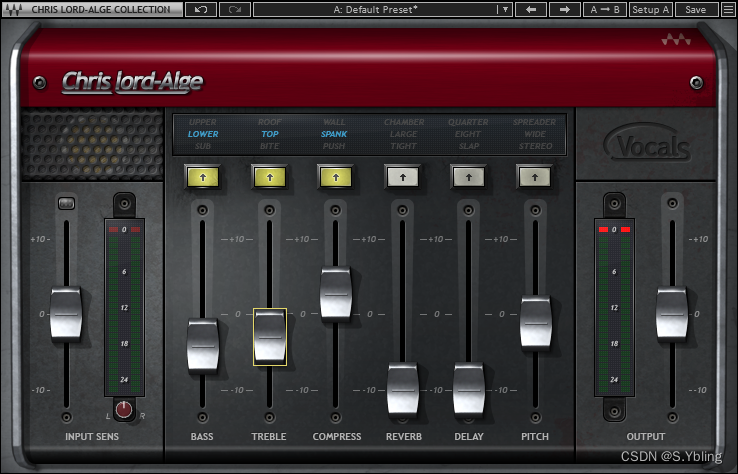Click the REVERB label below fader
This screenshot has height=474, width=738.
click(x=404, y=436)
